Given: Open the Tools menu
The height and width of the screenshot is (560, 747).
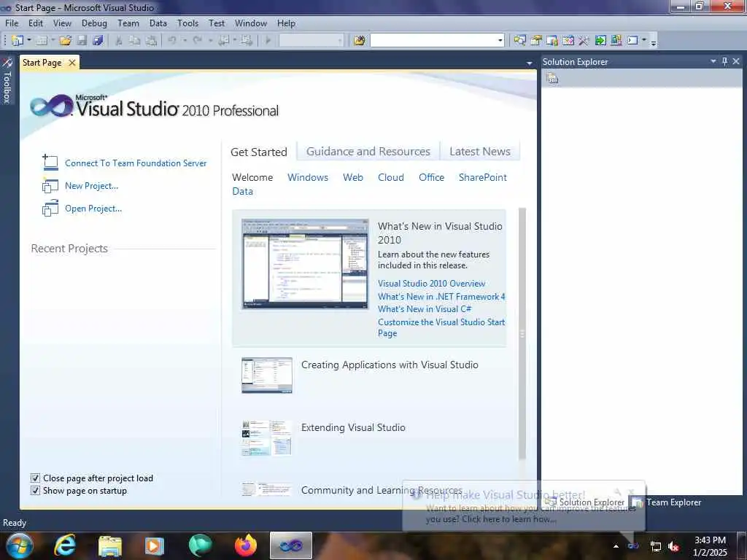Looking at the screenshot, I should point(187,23).
